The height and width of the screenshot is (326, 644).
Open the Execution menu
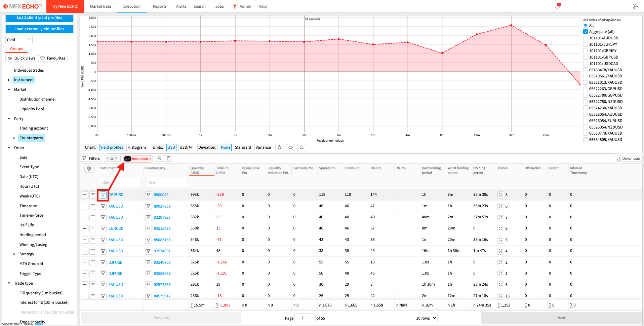(132, 6)
